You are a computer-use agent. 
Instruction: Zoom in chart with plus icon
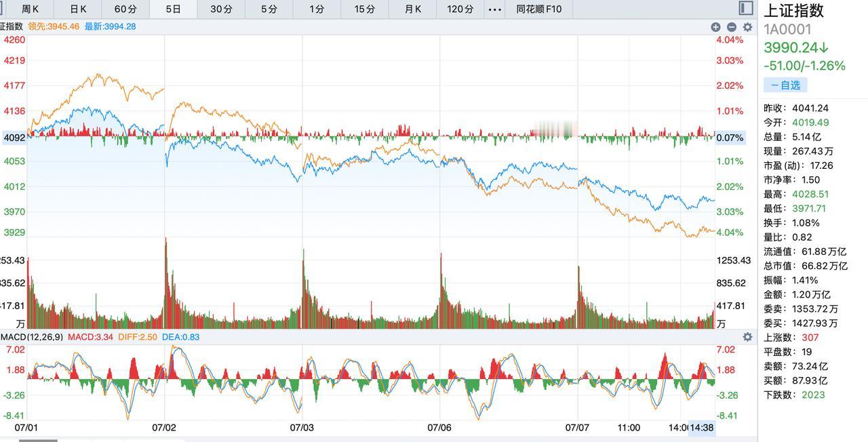pos(715,27)
